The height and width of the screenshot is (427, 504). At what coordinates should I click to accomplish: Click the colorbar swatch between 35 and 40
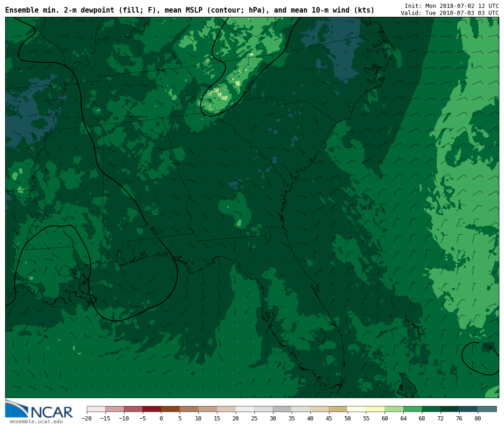(301, 409)
